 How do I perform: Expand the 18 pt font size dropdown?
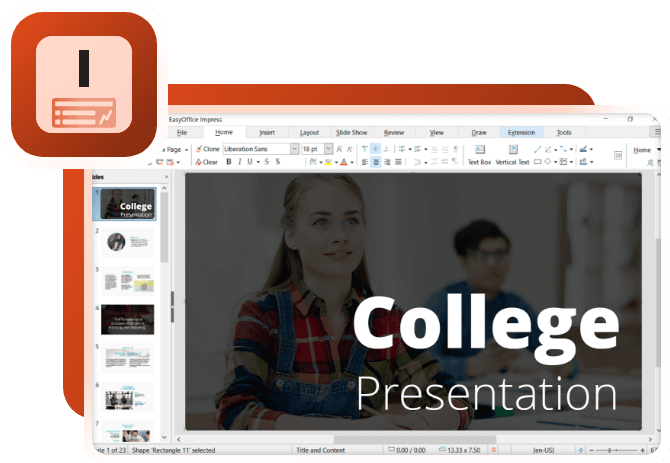tap(328, 149)
